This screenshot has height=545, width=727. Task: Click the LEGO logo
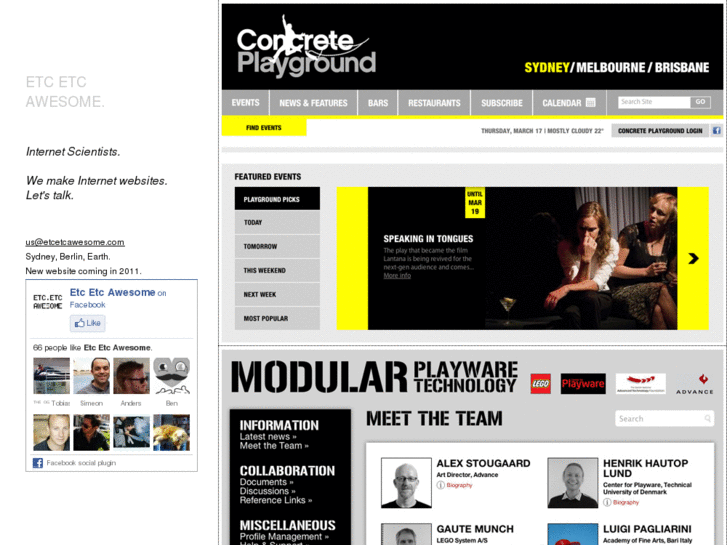click(541, 384)
